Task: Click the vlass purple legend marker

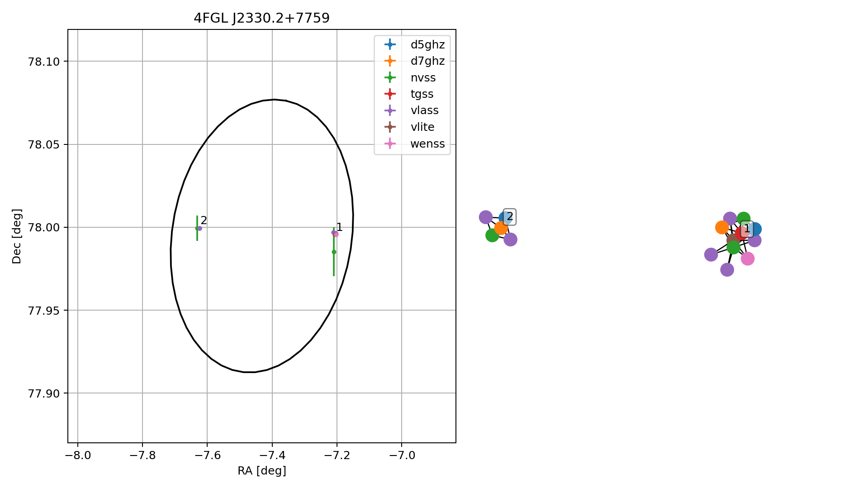Action: pyautogui.click(x=389, y=110)
